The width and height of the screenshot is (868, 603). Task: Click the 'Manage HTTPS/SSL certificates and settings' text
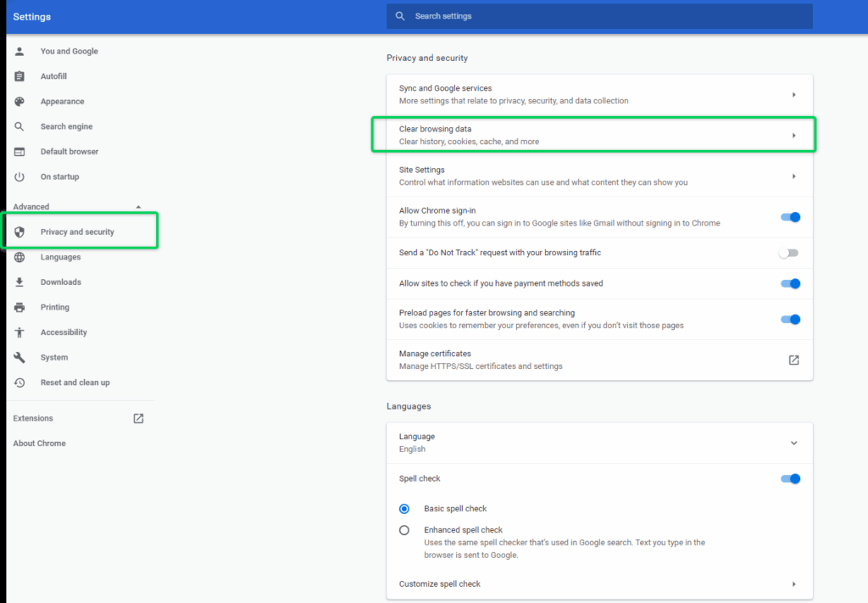(481, 366)
